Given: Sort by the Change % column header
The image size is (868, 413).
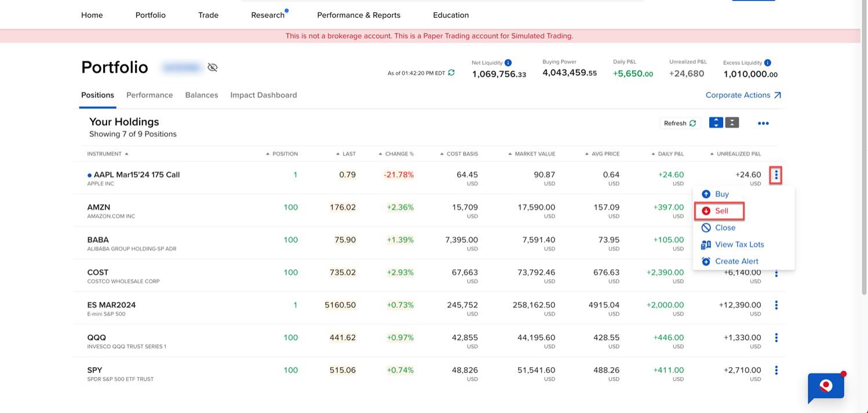Looking at the screenshot, I should (396, 154).
